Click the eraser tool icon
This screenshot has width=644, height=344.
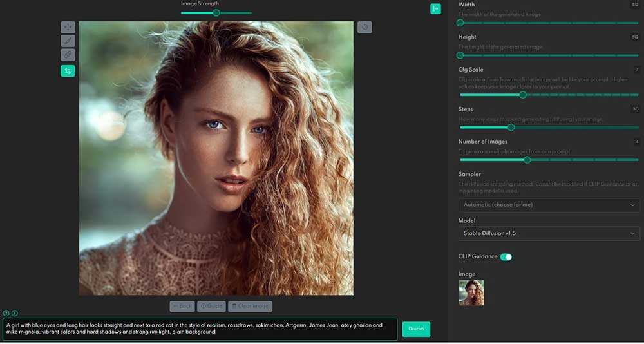pyautogui.click(x=68, y=55)
